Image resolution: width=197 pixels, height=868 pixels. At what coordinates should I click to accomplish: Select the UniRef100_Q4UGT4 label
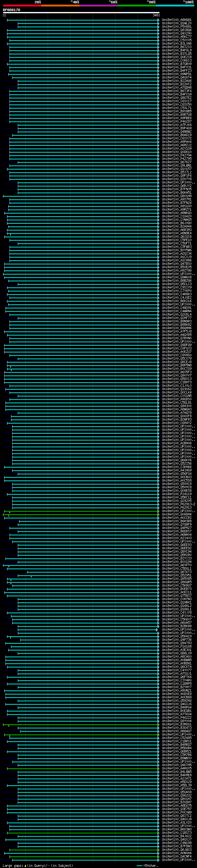click(176, 78)
